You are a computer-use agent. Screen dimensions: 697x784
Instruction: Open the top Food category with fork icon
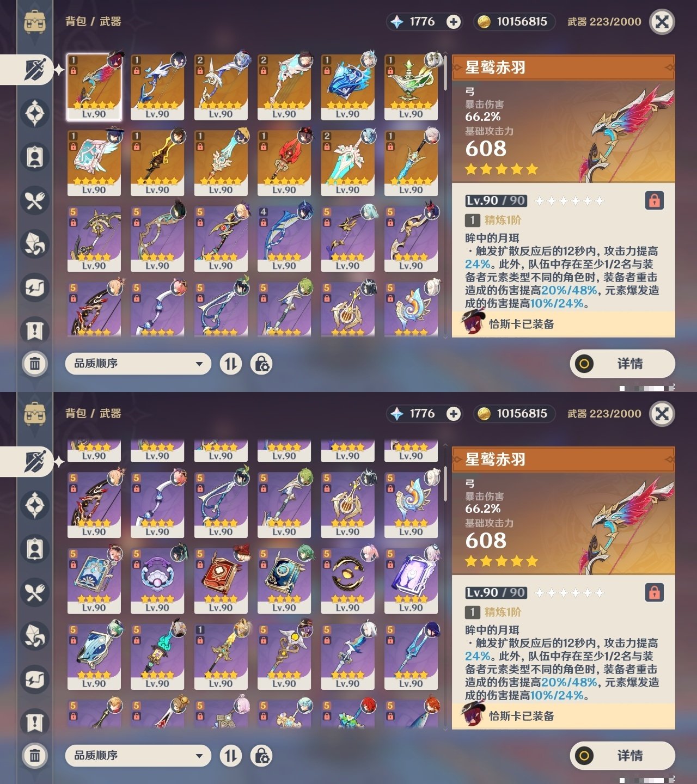click(x=35, y=200)
